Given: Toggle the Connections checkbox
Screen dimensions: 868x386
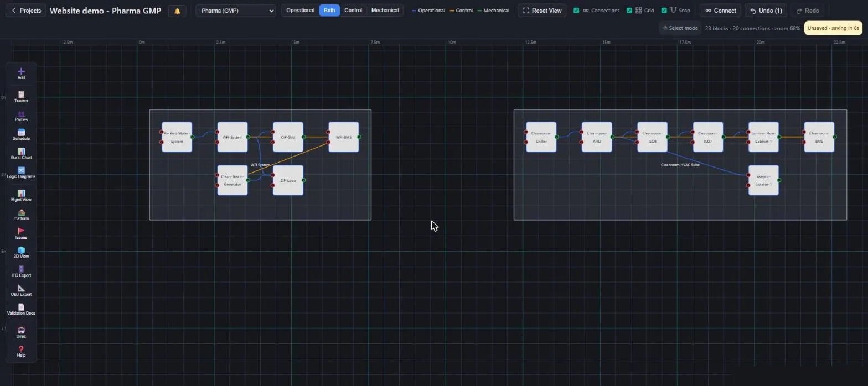Looking at the screenshot, I should (x=576, y=11).
